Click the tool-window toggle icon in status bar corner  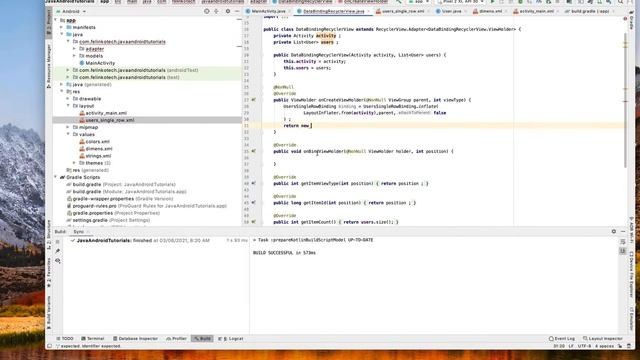49,346
